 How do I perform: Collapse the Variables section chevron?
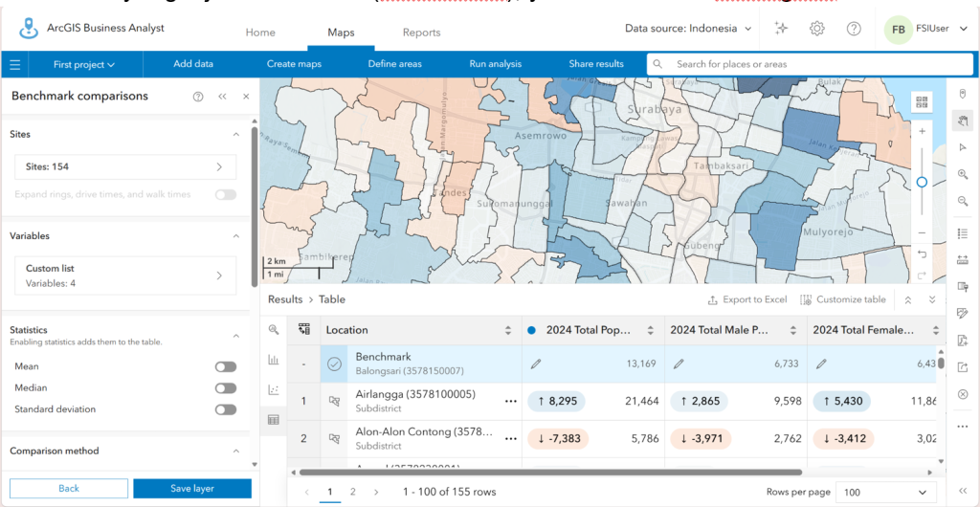tap(235, 236)
